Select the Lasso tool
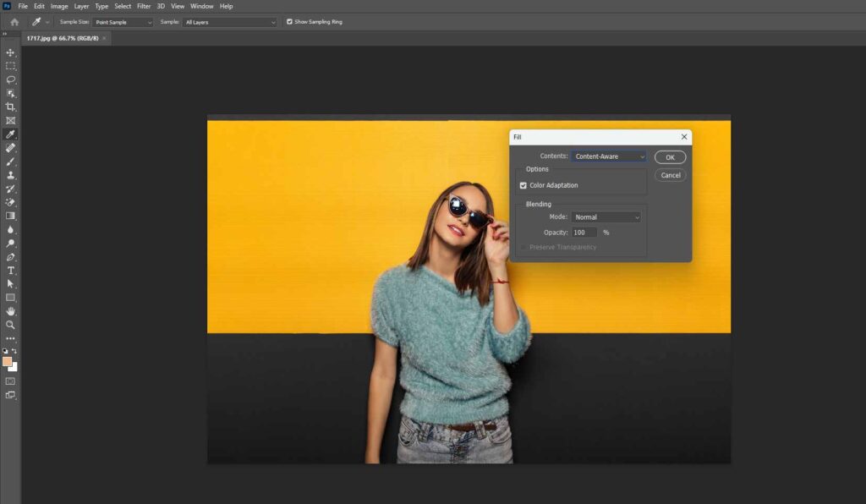This screenshot has height=504, width=866. [x=10, y=79]
